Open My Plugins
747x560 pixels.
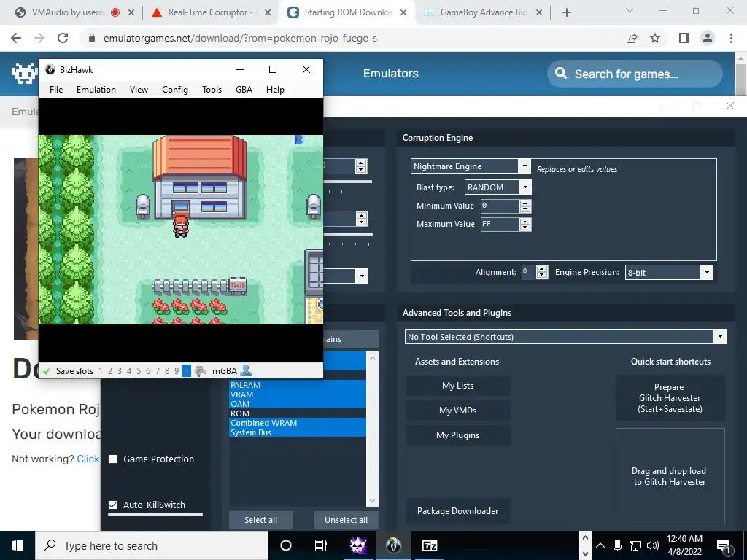pyautogui.click(x=458, y=435)
